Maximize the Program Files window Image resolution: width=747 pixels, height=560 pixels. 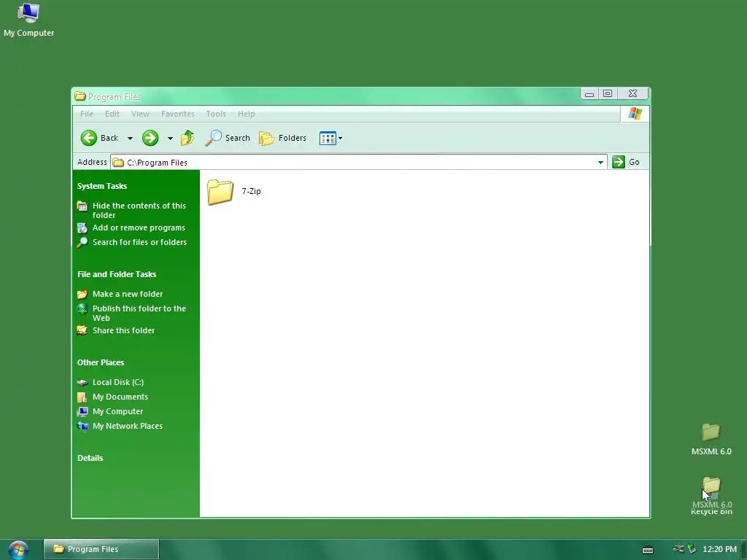608,94
